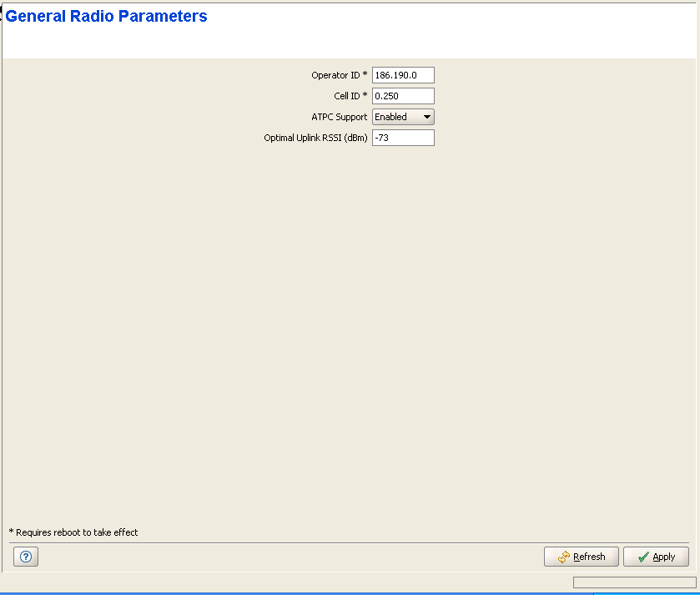Screen dimensions: 700x595
Task: Click into the Optimal Uplink RSSI field
Action: coord(403,138)
